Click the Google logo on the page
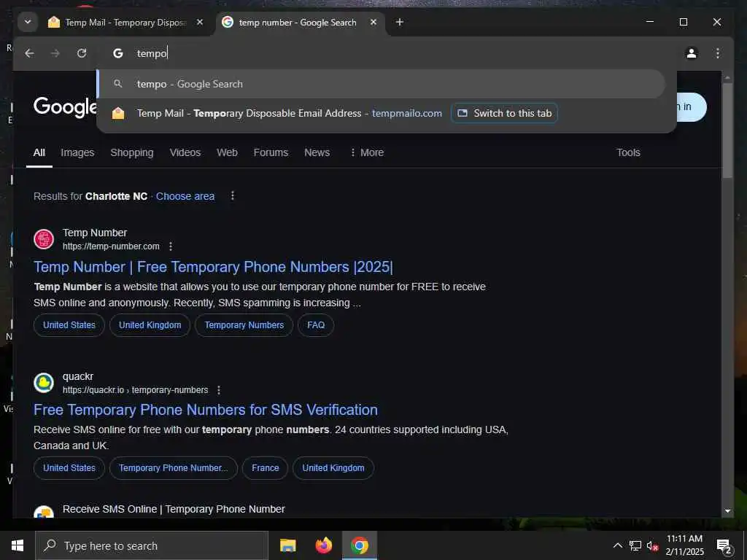The width and height of the screenshot is (747, 560). coord(65,107)
